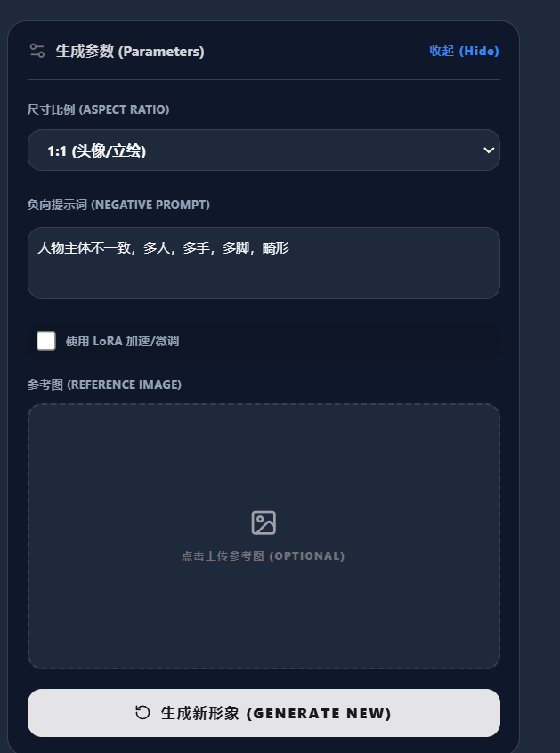This screenshot has width=560, height=753.
Task: Click the 参考图 (REFERENCE IMAGE) label
Action: (104, 385)
